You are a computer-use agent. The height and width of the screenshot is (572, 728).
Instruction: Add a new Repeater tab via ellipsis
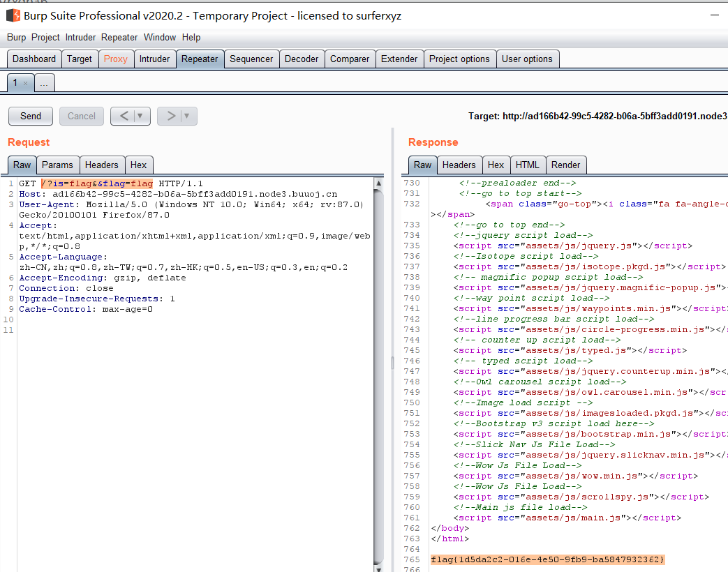pos(44,83)
